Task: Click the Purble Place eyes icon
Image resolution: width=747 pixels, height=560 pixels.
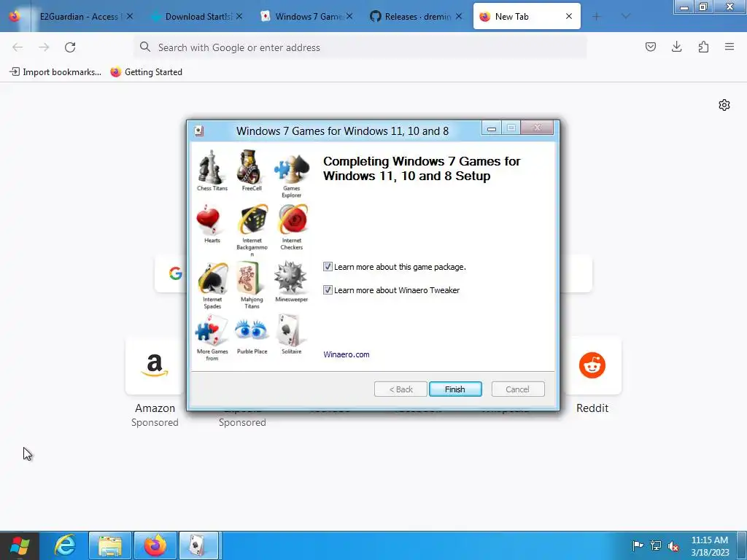Action: [x=251, y=330]
